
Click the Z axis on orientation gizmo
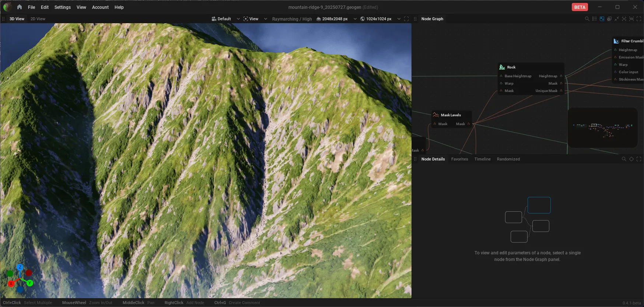(x=20, y=267)
